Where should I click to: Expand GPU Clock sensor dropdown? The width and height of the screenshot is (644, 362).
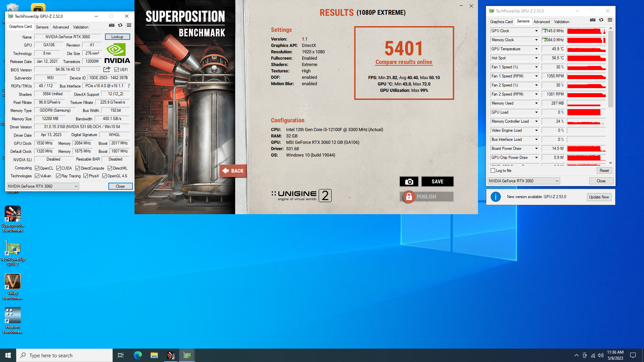536,31
